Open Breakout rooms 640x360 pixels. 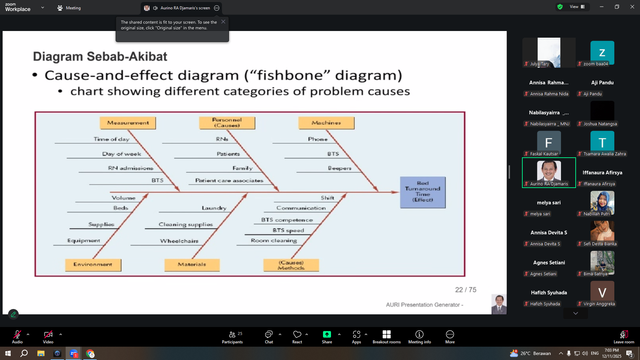(x=387, y=337)
